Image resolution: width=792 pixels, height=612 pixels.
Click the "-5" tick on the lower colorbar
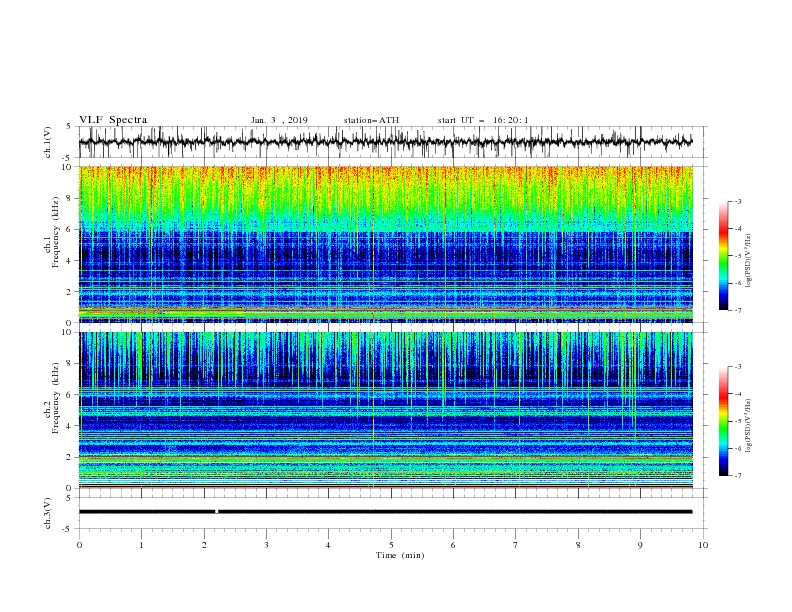point(737,421)
